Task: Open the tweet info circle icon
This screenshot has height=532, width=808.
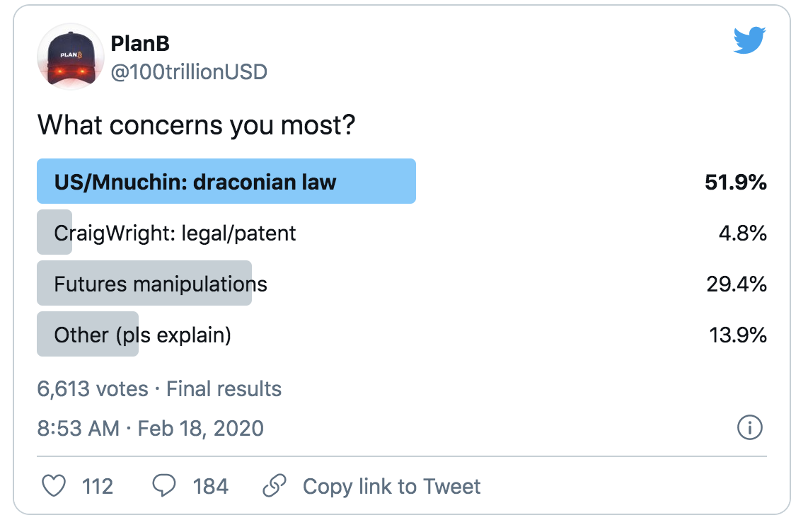Action: click(749, 427)
